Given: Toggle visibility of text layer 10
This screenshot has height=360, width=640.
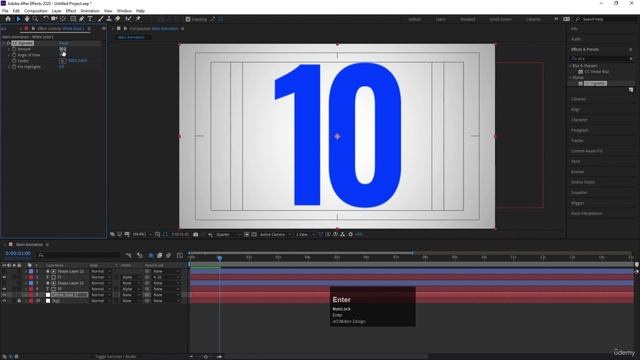Looking at the screenshot, I should pos(4,289).
